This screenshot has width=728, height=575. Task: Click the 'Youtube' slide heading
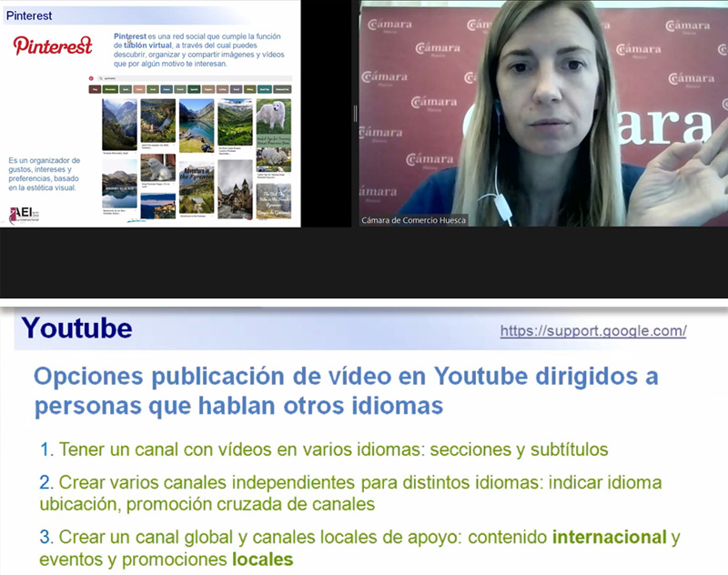pos(76,328)
